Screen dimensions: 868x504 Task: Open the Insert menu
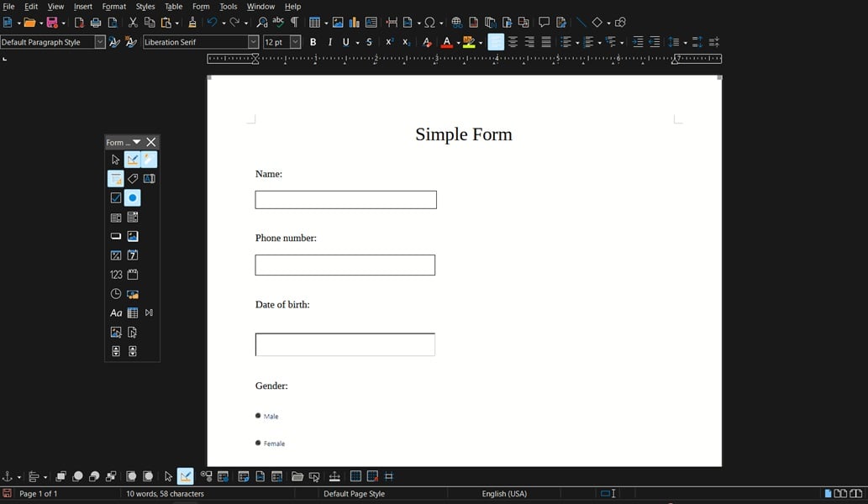(83, 7)
